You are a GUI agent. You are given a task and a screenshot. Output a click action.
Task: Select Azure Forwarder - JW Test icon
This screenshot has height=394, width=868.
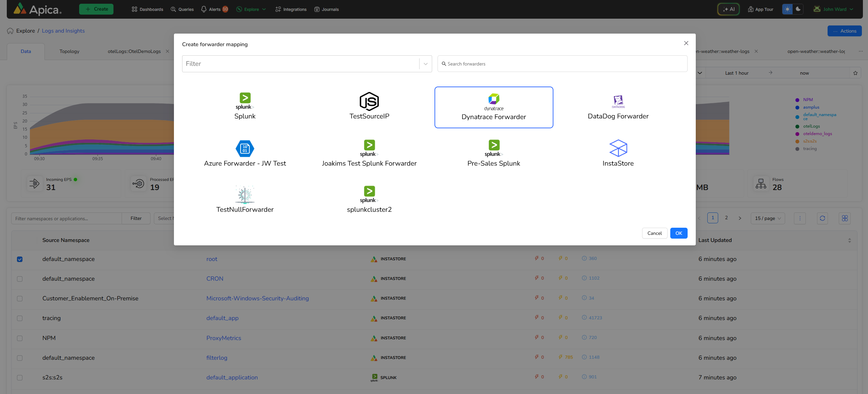coord(245,149)
